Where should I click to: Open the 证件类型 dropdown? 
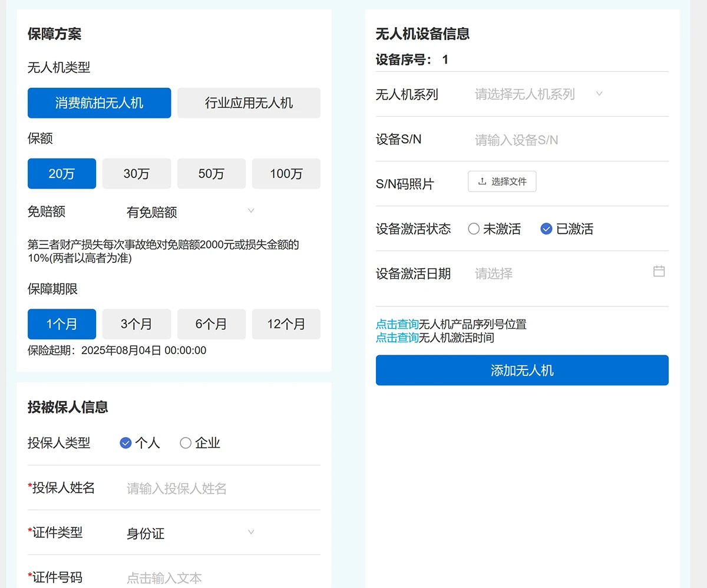tap(190, 533)
